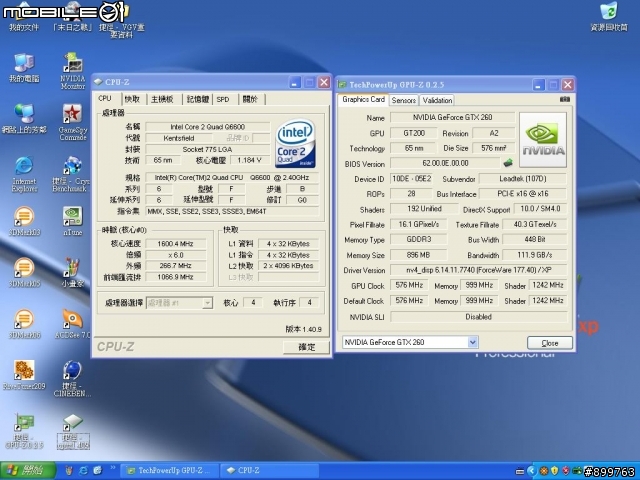Launch the 3DMark03 desktop icon
Image resolution: width=640 pixels, height=480 pixels.
pyautogui.click(x=24, y=222)
